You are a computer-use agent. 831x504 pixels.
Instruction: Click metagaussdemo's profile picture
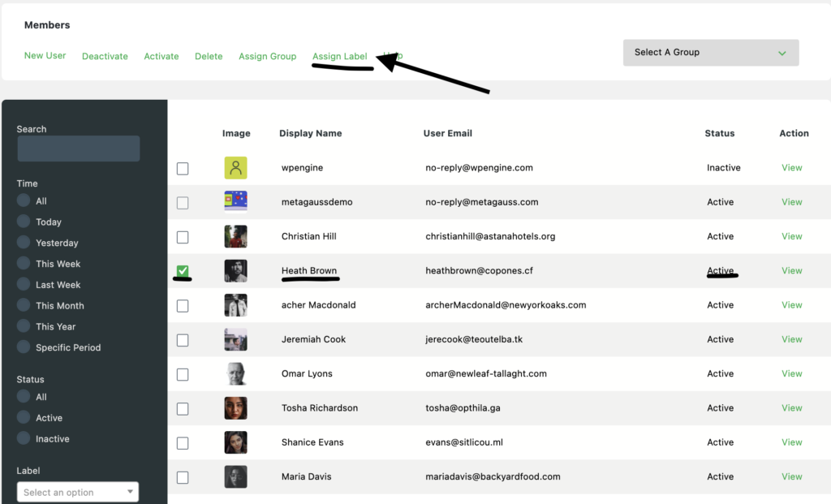[x=235, y=202]
